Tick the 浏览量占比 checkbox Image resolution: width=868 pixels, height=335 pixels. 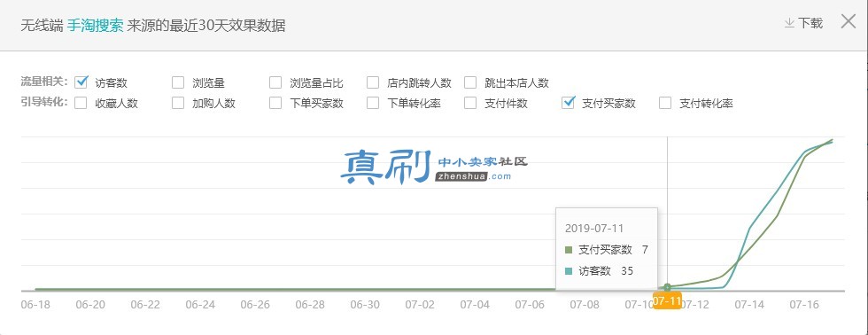[275, 82]
